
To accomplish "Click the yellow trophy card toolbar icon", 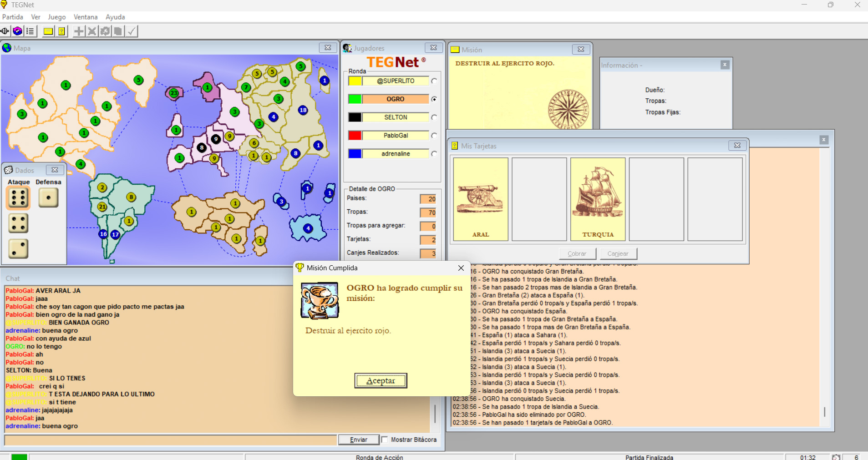I will pos(61,31).
